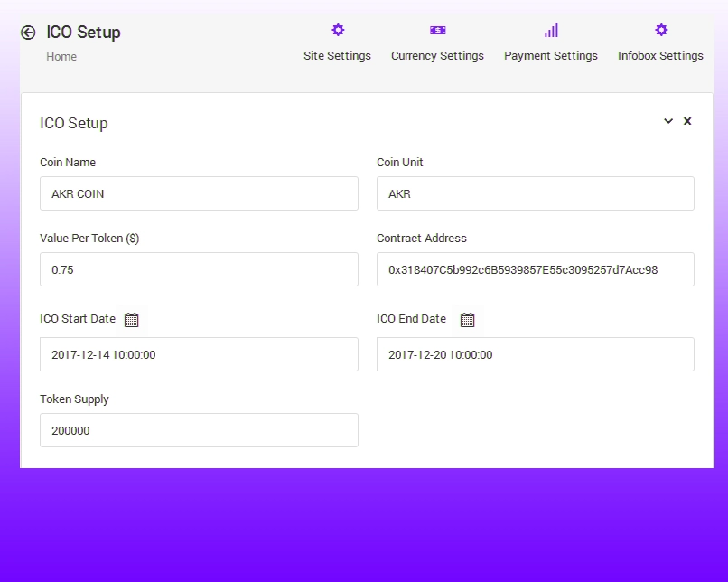Screen dimensions: 728x582
Task: Click the Payment Settings bar chart icon
Action: [x=551, y=30]
